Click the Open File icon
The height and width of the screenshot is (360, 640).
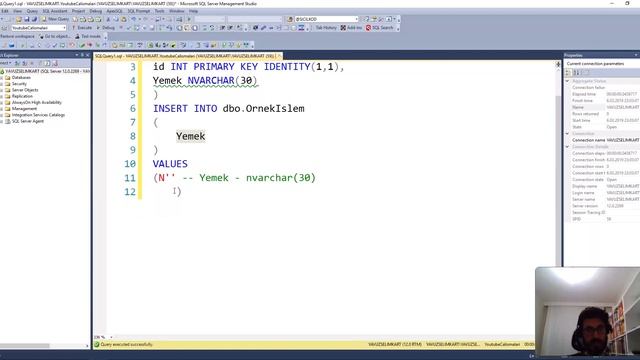(18, 19)
